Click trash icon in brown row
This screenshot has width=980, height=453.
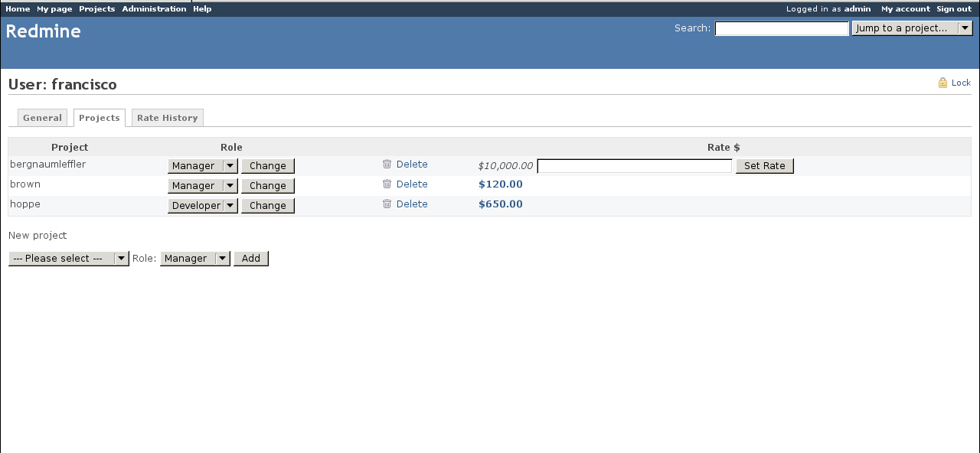tap(387, 184)
